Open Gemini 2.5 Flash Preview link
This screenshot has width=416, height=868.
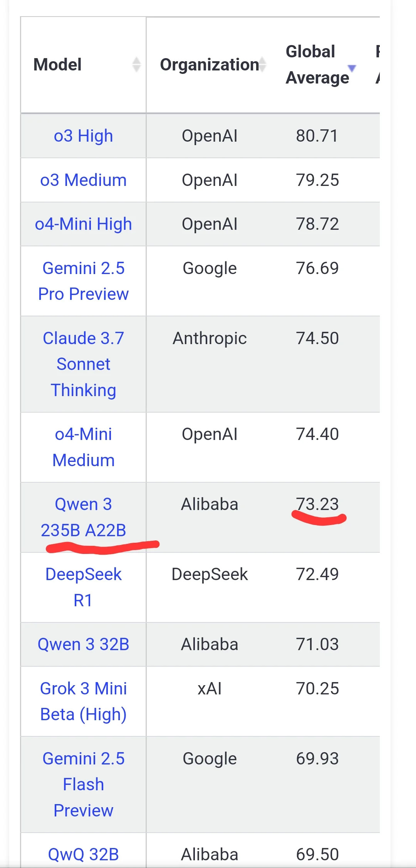click(x=83, y=784)
